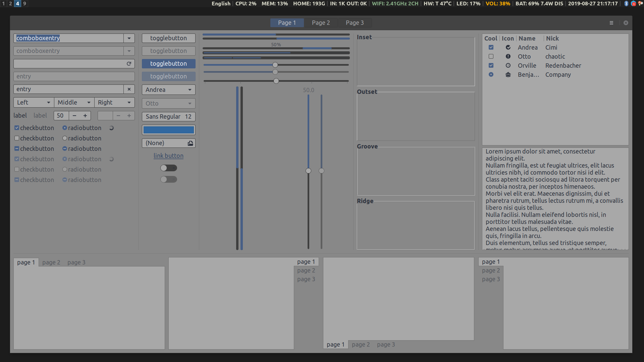
Task: Click the first togglebutton
Action: 169,38
